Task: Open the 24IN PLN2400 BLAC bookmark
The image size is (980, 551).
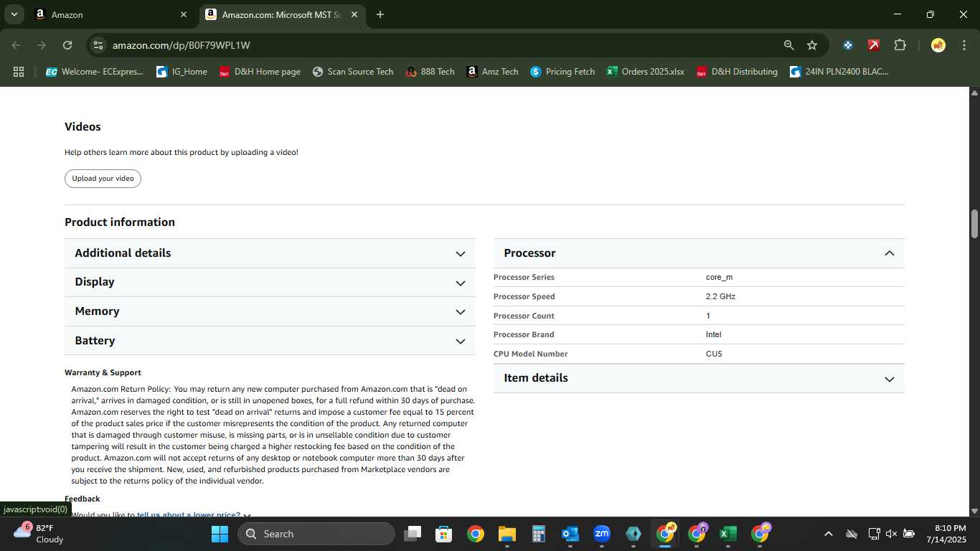Action: (x=839, y=72)
